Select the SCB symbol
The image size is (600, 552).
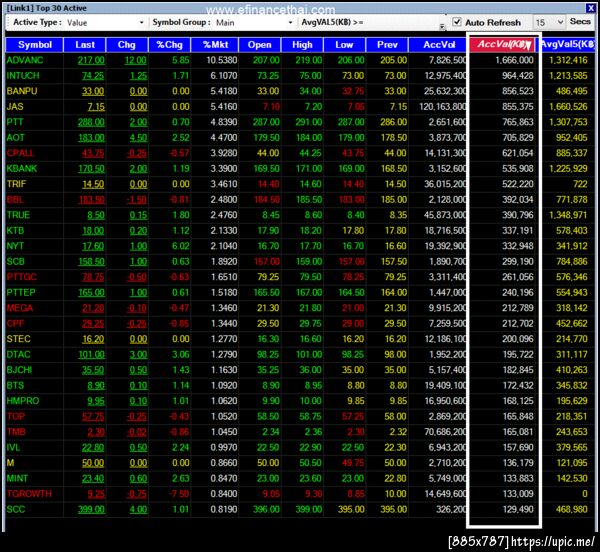coord(15,261)
